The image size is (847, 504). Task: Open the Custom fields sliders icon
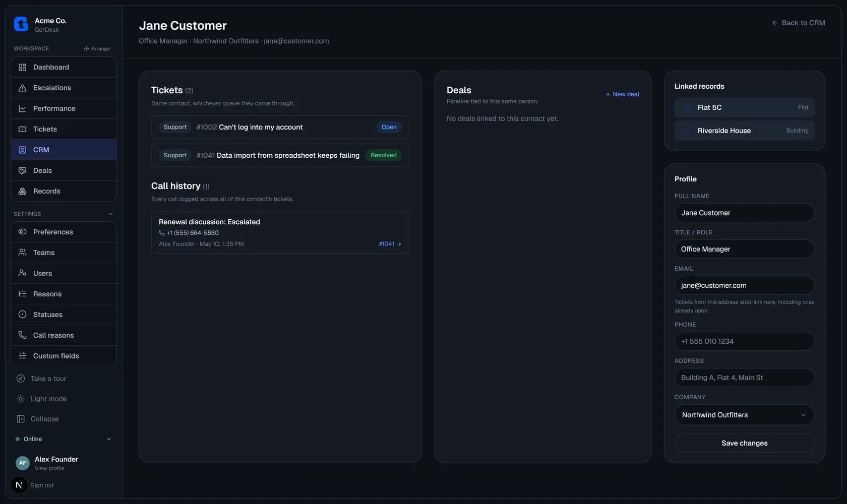(x=22, y=356)
